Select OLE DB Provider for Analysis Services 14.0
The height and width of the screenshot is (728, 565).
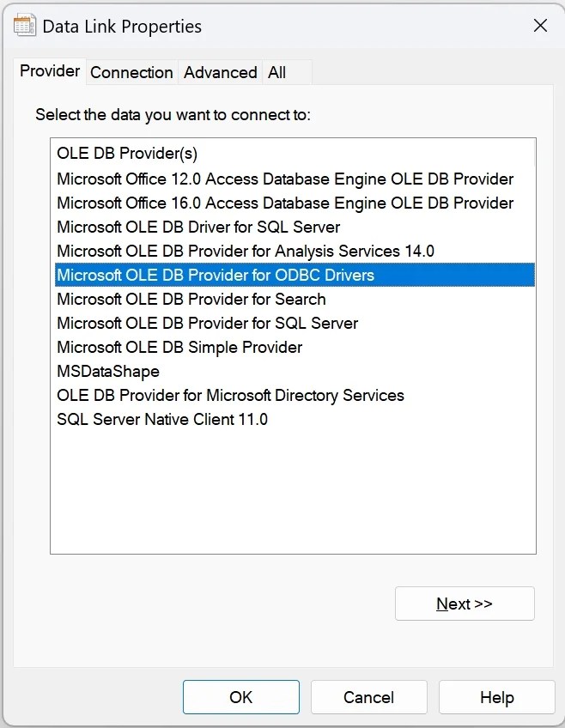coord(246,252)
